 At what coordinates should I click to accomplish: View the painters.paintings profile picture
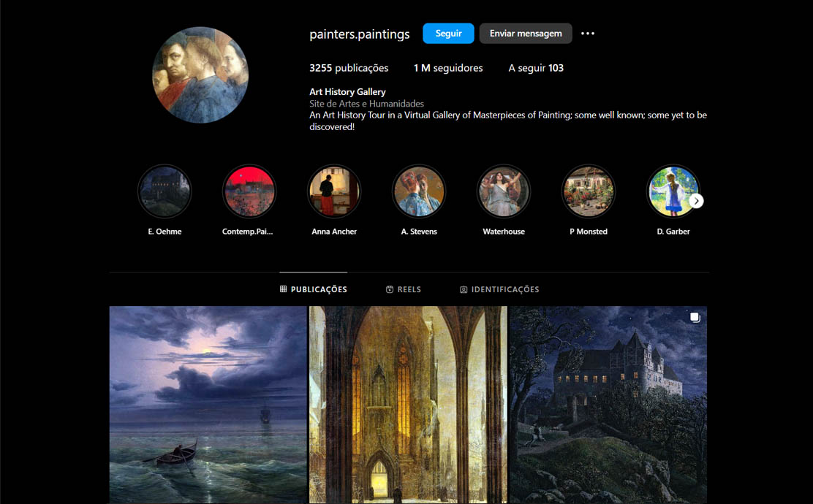[x=200, y=75]
